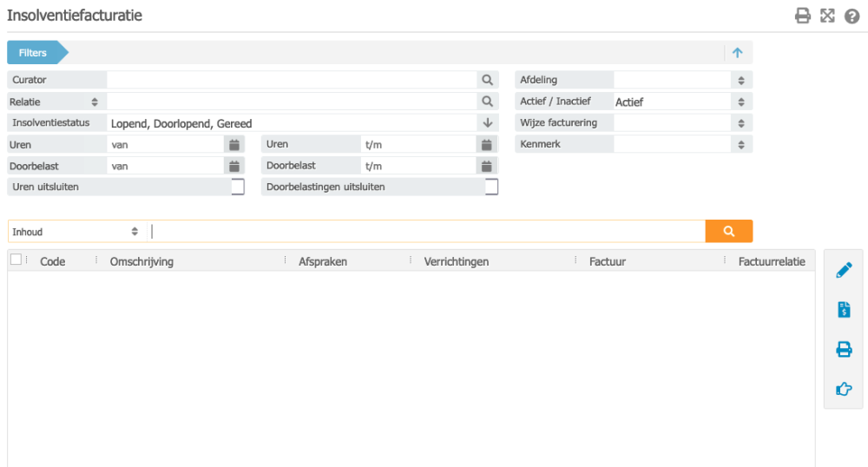
Task: Focus the Curator input field
Action: tap(292, 80)
